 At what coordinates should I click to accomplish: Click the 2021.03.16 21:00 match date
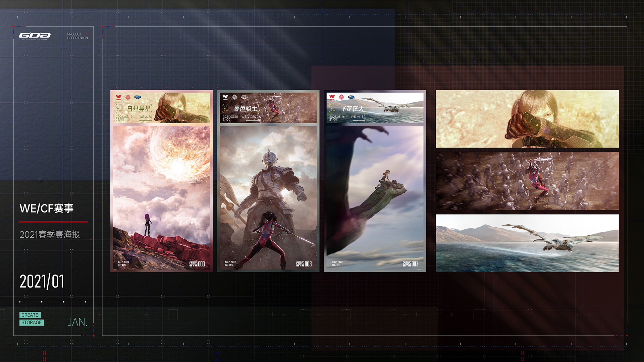[337, 118]
